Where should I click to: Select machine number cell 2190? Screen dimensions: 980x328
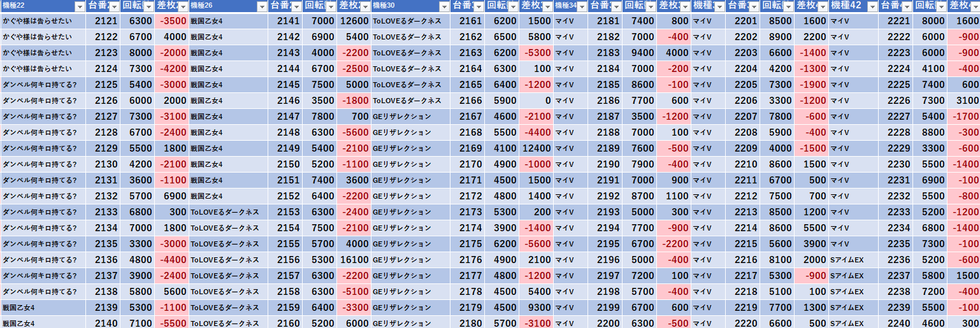(605, 164)
